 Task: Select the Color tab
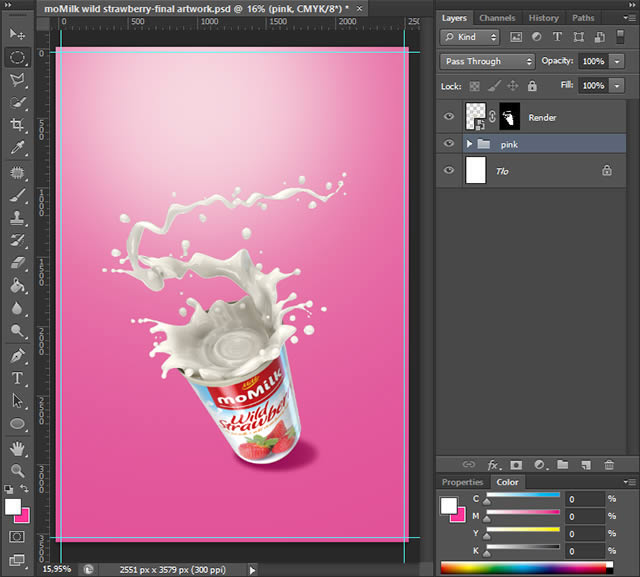pyautogui.click(x=507, y=482)
